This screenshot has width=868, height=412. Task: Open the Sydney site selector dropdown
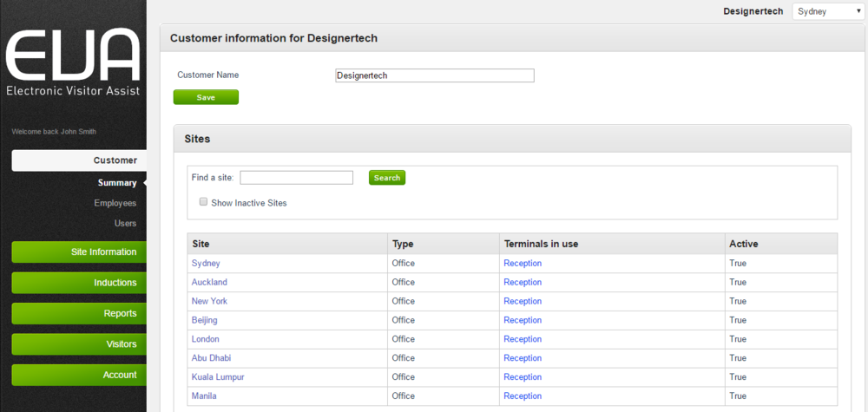[827, 11]
